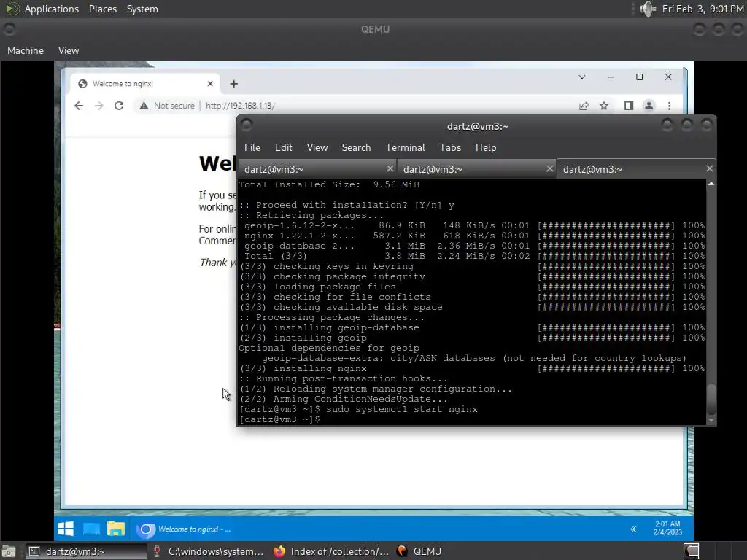This screenshot has width=747, height=560.
Task: Open the Chrome profile avatar icon
Action: (x=649, y=106)
